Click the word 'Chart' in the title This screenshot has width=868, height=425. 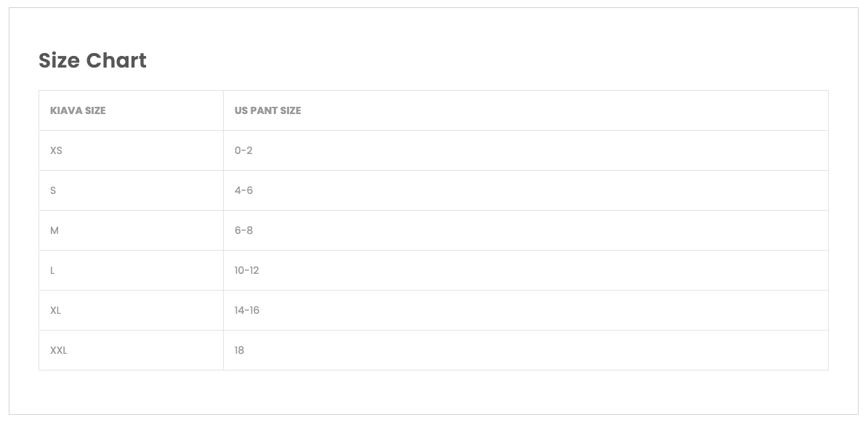116,60
